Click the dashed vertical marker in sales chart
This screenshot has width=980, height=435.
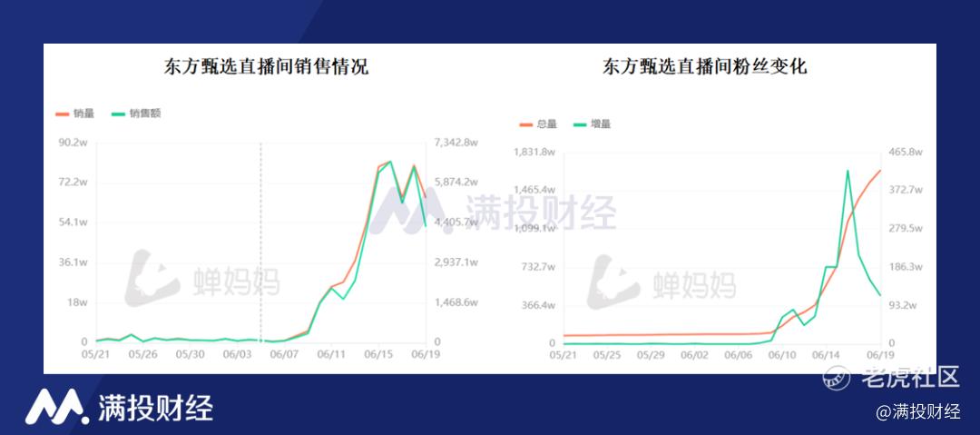[260, 242]
